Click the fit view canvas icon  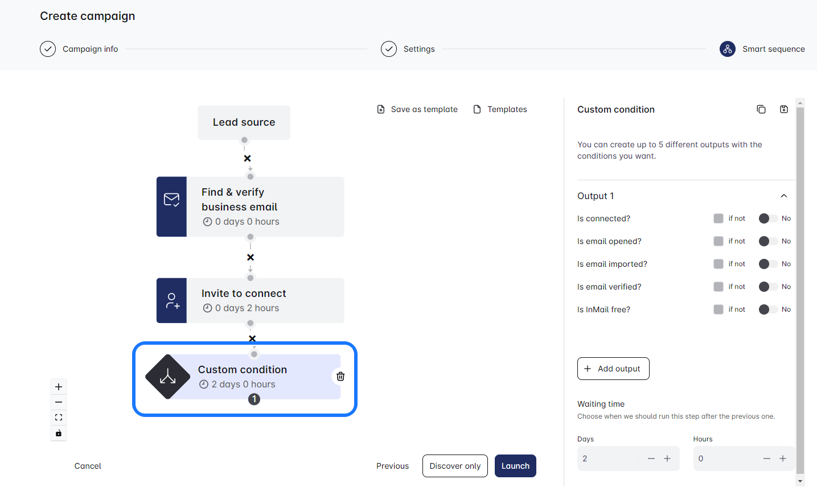coord(59,418)
